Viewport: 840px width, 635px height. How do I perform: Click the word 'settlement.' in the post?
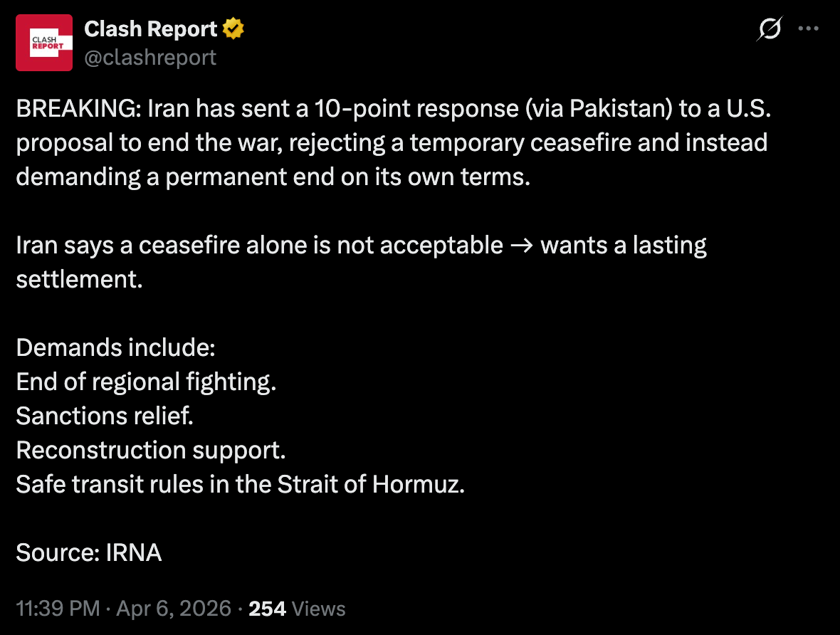tap(79, 280)
